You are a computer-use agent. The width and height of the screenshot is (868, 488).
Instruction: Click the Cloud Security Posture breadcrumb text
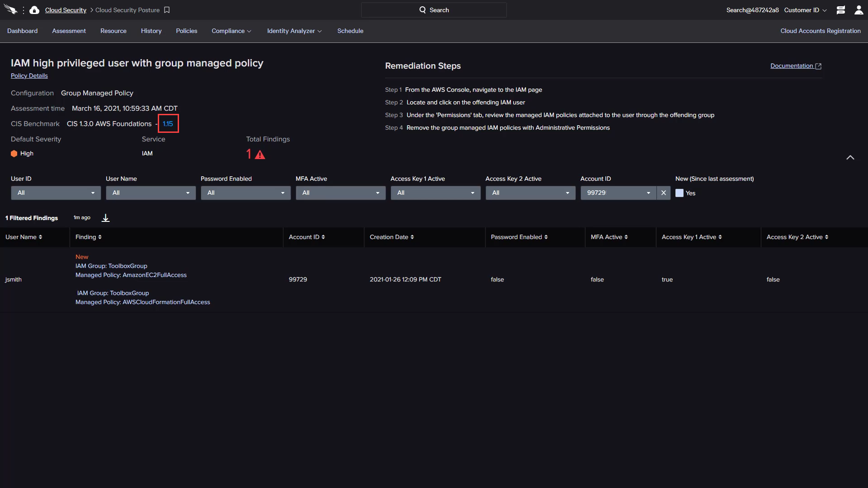[x=127, y=10]
